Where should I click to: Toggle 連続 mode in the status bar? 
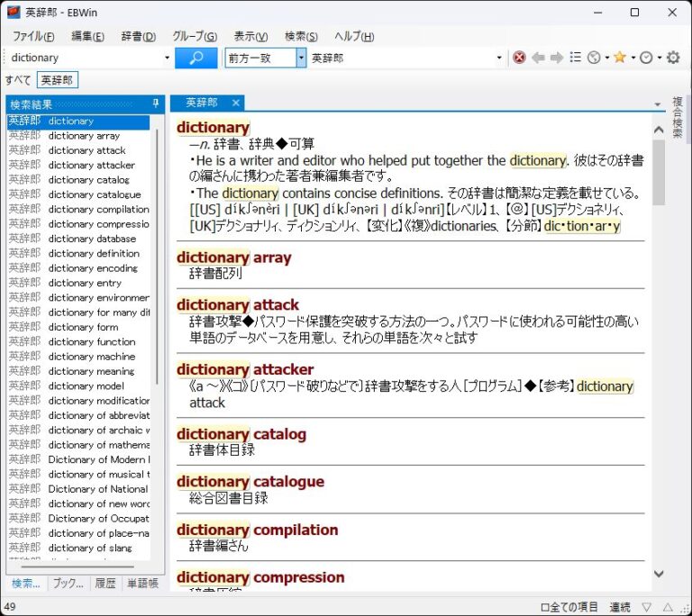[x=620, y=608]
